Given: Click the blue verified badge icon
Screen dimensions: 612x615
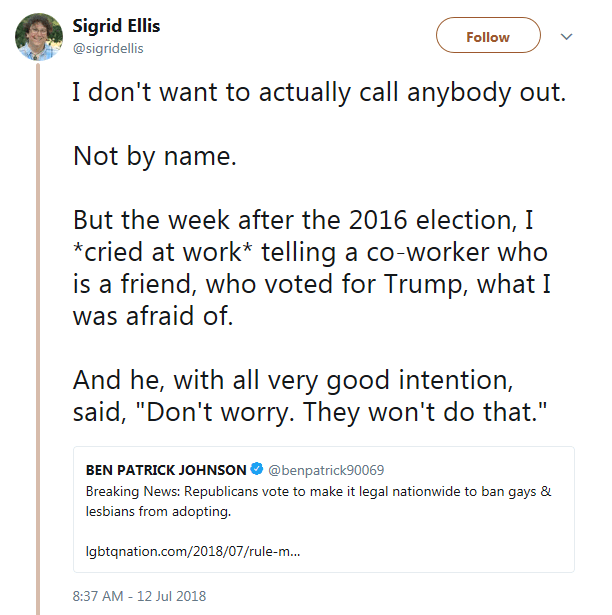Looking at the screenshot, I should point(257,469).
